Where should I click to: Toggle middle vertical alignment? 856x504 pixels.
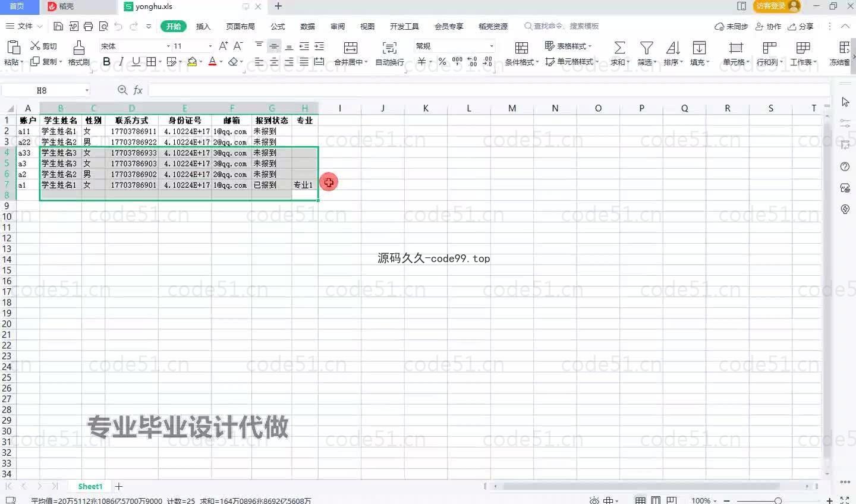(x=274, y=46)
